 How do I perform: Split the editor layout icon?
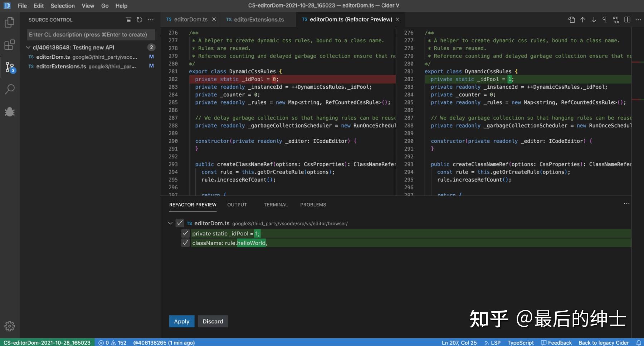pyautogui.click(x=627, y=20)
